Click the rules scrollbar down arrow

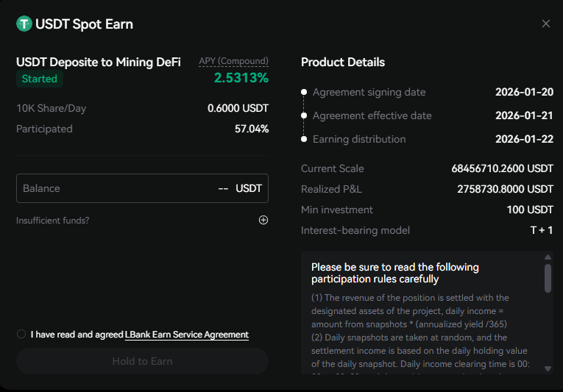(x=548, y=368)
